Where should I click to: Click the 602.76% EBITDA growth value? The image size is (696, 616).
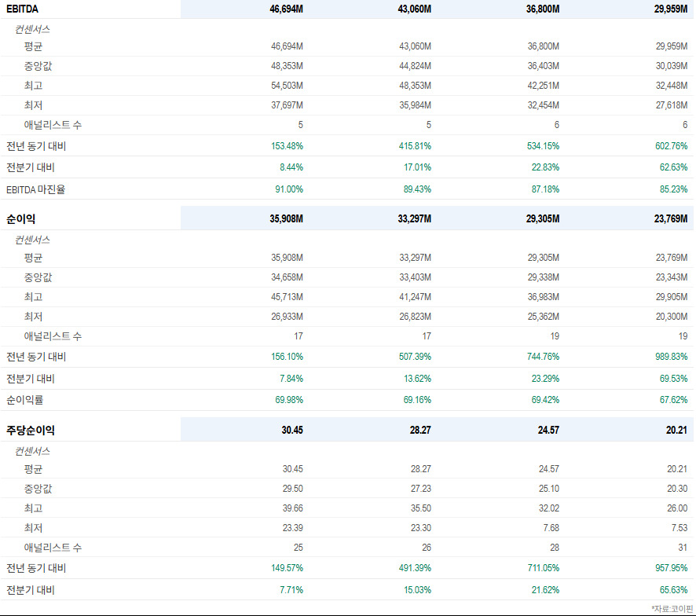pyautogui.click(x=671, y=146)
